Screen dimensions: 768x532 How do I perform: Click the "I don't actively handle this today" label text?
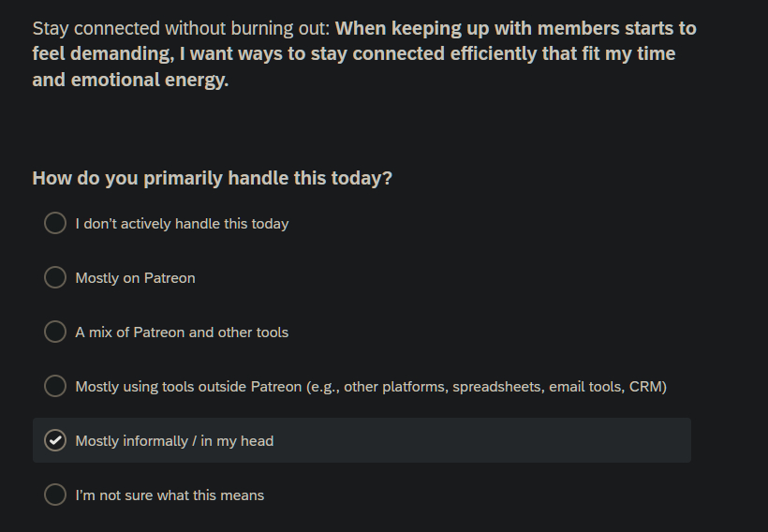pyautogui.click(x=182, y=224)
